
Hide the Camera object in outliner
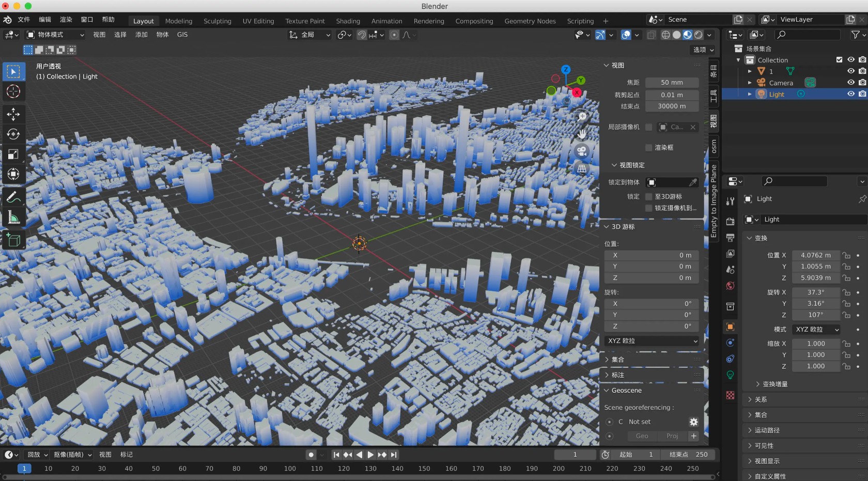pyautogui.click(x=851, y=83)
